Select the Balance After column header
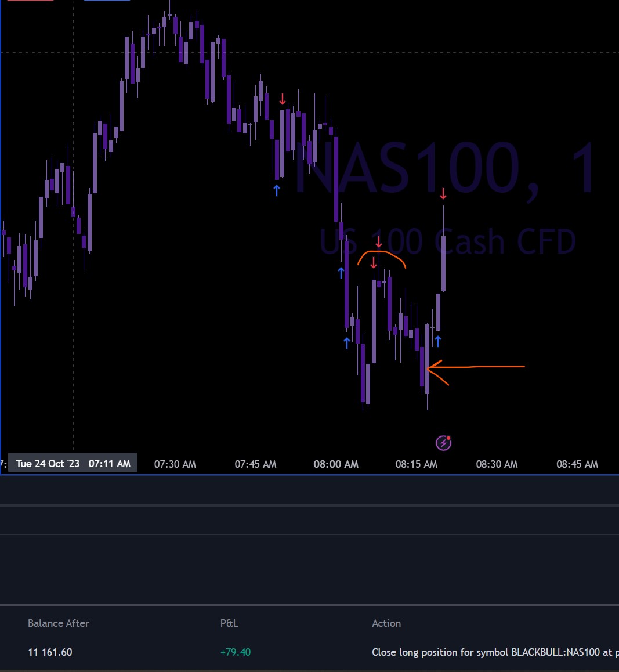Viewport: 619px width, 672px height. tap(58, 623)
